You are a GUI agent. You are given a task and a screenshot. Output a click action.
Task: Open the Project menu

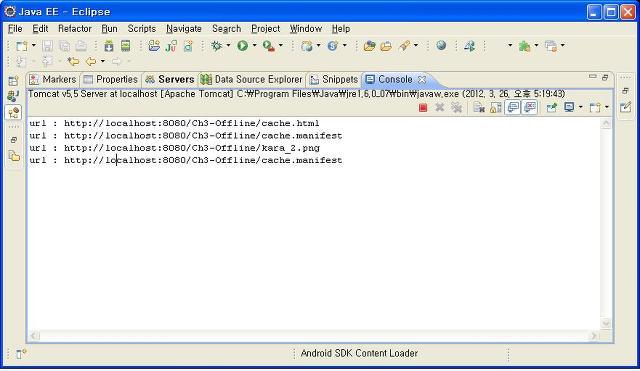coord(266,29)
